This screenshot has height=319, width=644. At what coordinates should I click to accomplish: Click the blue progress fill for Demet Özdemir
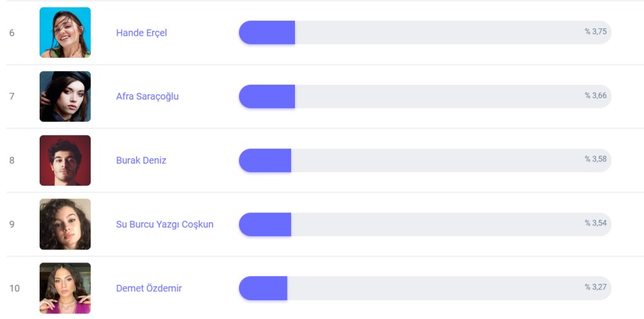click(x=263, y=288)
